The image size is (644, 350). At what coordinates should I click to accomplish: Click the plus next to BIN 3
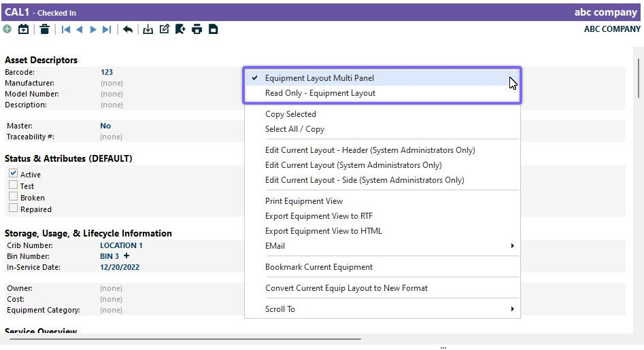coord(126,256)
